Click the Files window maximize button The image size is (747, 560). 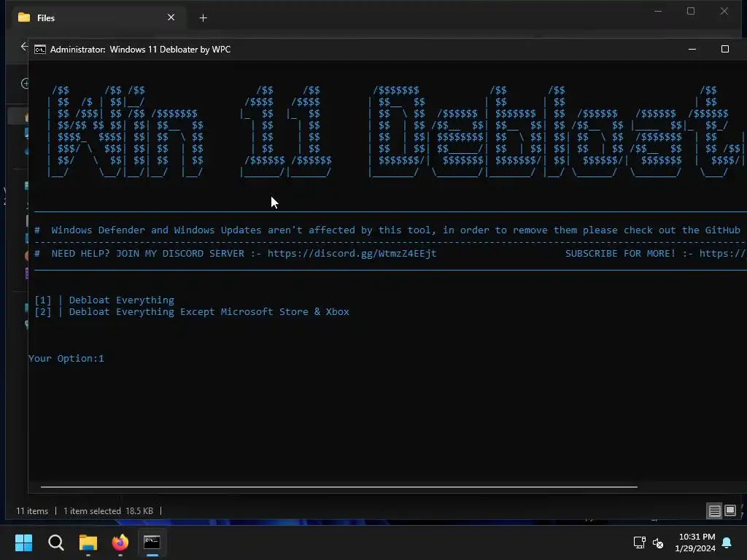coord(691,11)
